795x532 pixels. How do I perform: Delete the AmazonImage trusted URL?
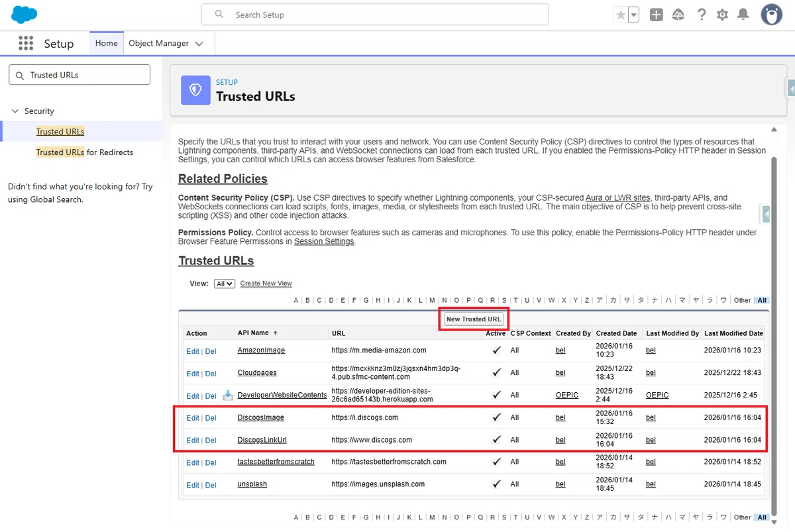pos(211,351)
